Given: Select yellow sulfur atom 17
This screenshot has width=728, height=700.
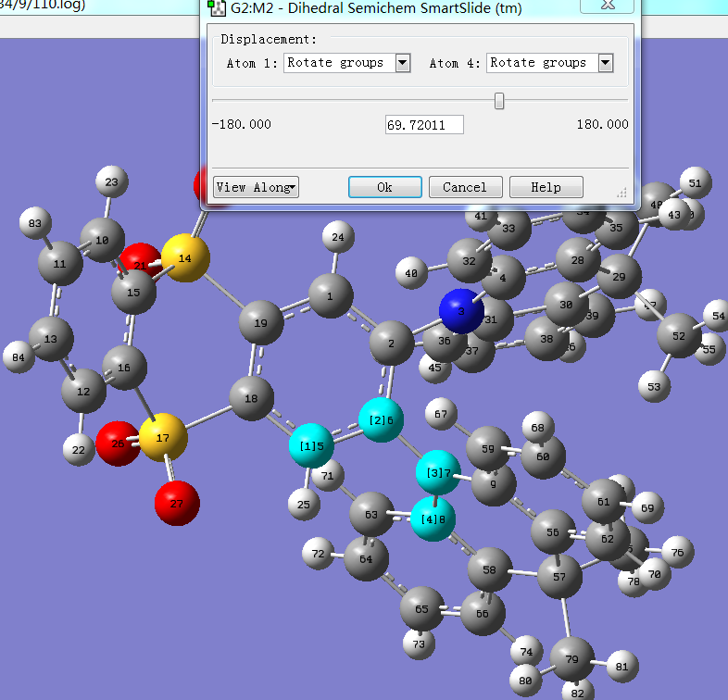Looking at the screenshot, I should [163, 437].
